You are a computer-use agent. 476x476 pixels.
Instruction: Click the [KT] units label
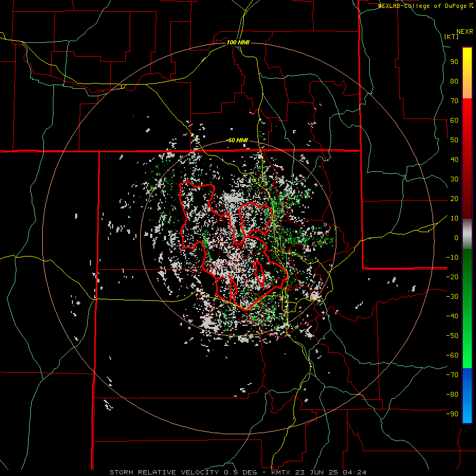[x=452, y=36]
